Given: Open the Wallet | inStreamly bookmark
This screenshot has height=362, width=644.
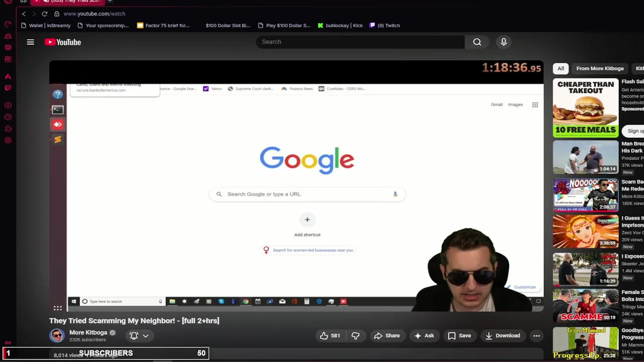Looking at the screenshot, I should [46, 26].
